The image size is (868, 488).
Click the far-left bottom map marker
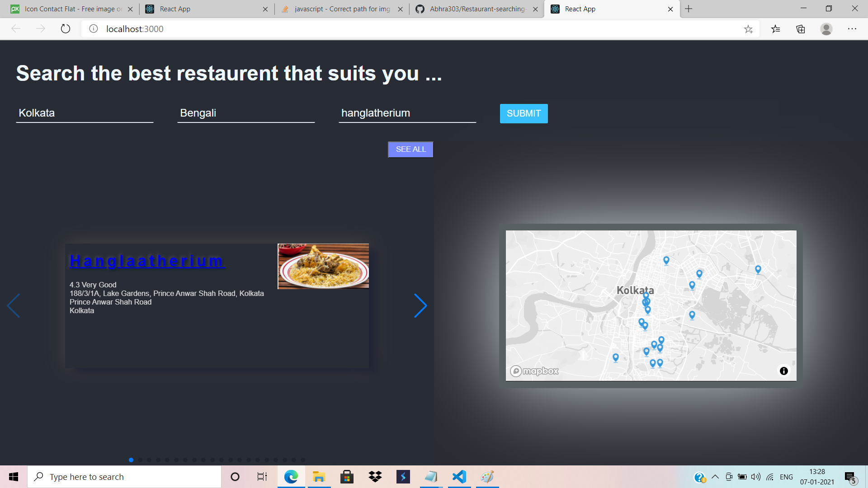(x=616, y=358)
